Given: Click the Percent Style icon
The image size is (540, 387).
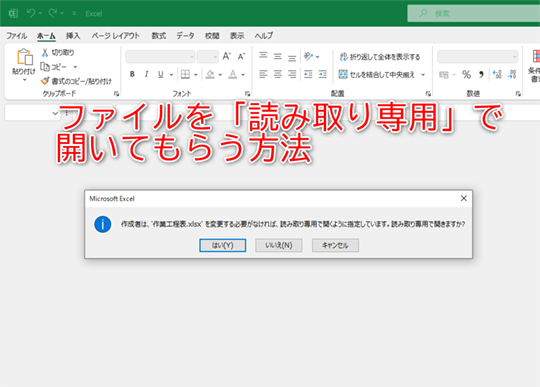Looking at the screenshot, I should (466, 74).
